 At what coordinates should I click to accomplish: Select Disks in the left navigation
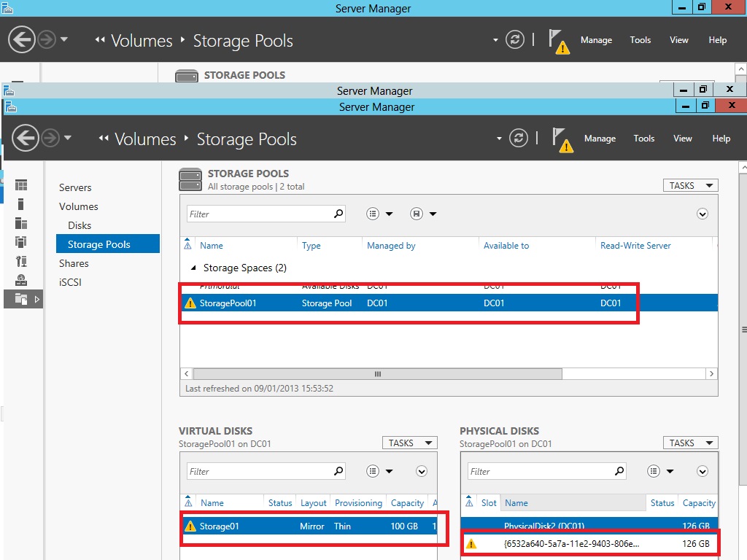pyautogui.click(x=80, y=225)
